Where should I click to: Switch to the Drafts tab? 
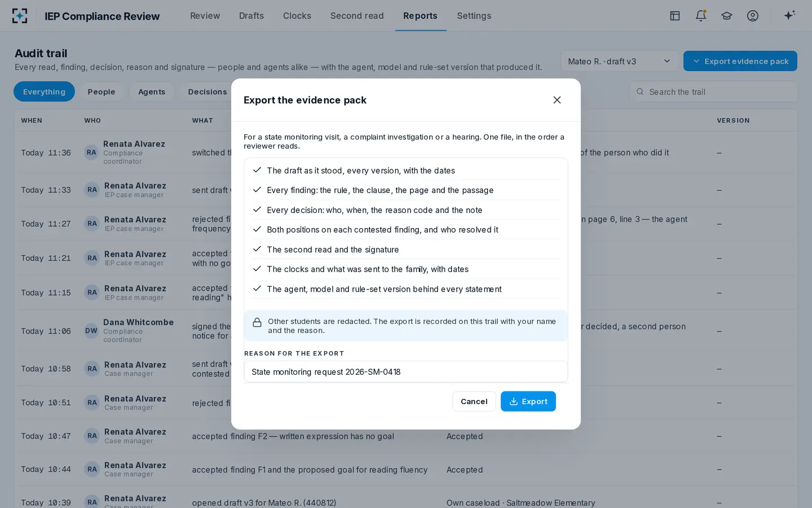(x=251, y=16)
